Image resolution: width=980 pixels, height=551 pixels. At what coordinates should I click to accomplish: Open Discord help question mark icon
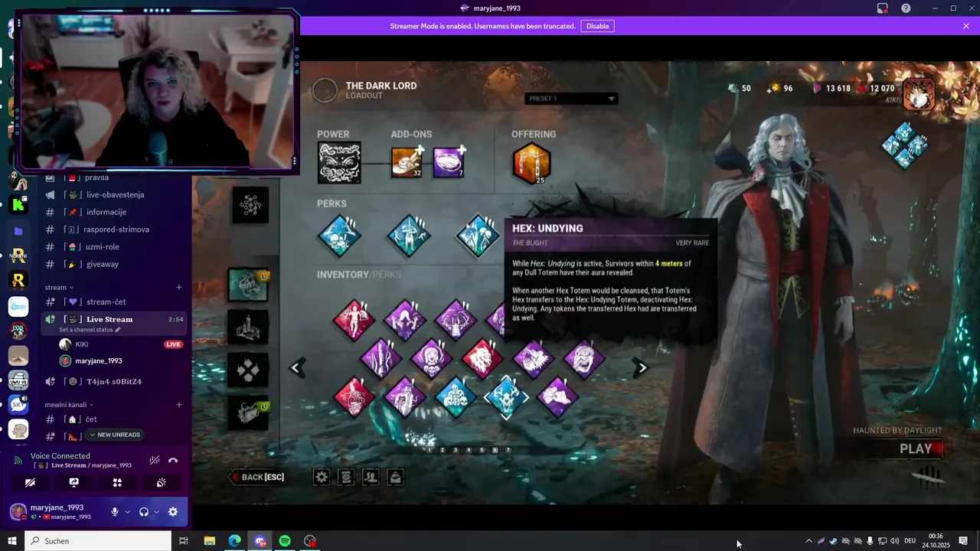point(906,8)
